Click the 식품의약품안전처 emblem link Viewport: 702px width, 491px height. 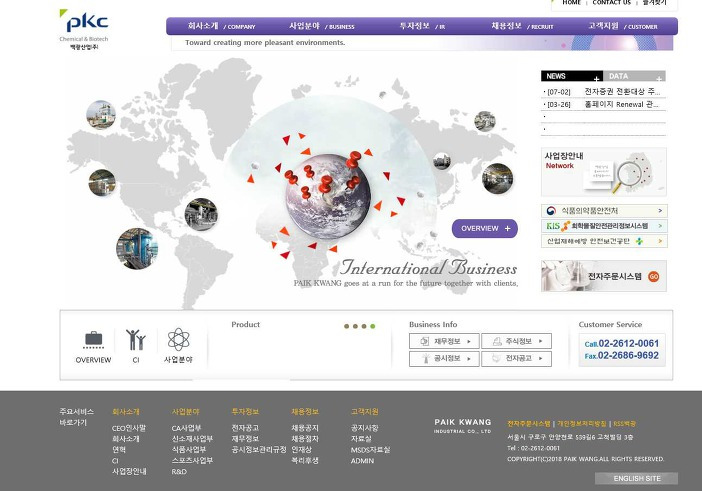(x=604, y=211)
